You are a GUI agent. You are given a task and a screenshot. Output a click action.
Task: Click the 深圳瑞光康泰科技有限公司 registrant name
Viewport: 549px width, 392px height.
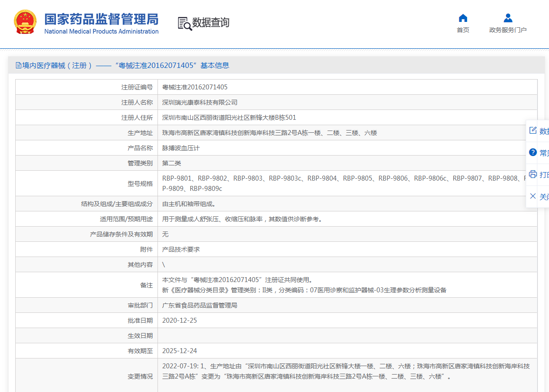point(200,102)
